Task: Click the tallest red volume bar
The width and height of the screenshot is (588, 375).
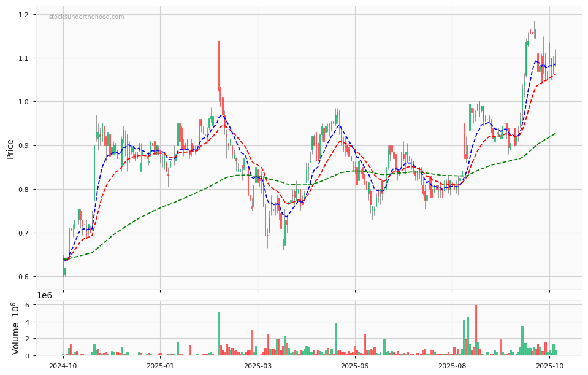Action: point(475,330)
